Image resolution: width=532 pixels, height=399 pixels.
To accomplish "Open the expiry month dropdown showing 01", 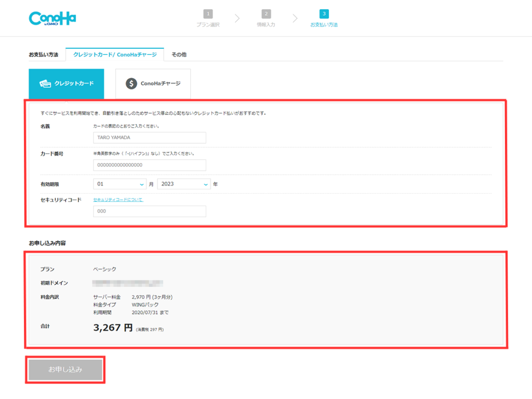I will click(120, 184).
